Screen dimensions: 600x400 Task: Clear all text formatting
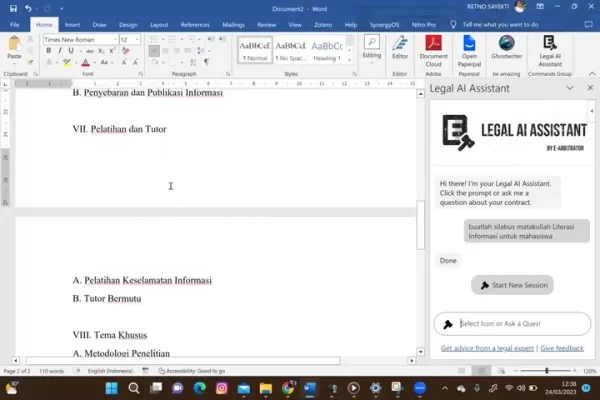(x=126, y=51)
